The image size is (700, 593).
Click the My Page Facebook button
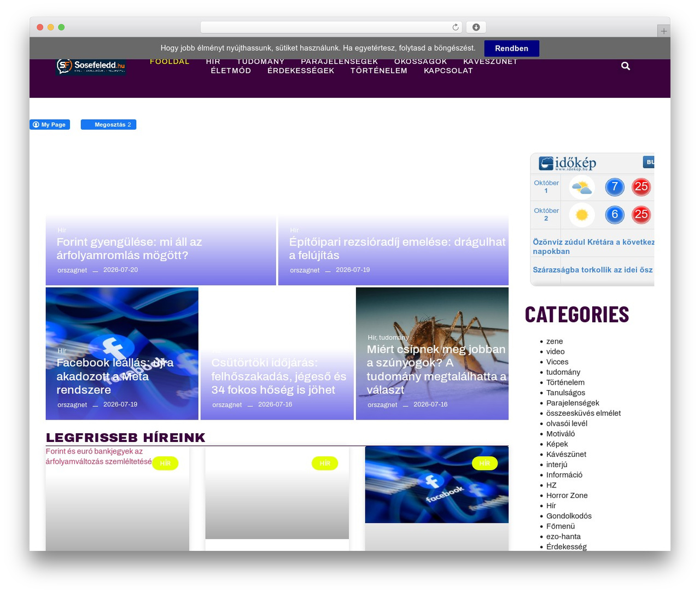(x=50, y=125)
